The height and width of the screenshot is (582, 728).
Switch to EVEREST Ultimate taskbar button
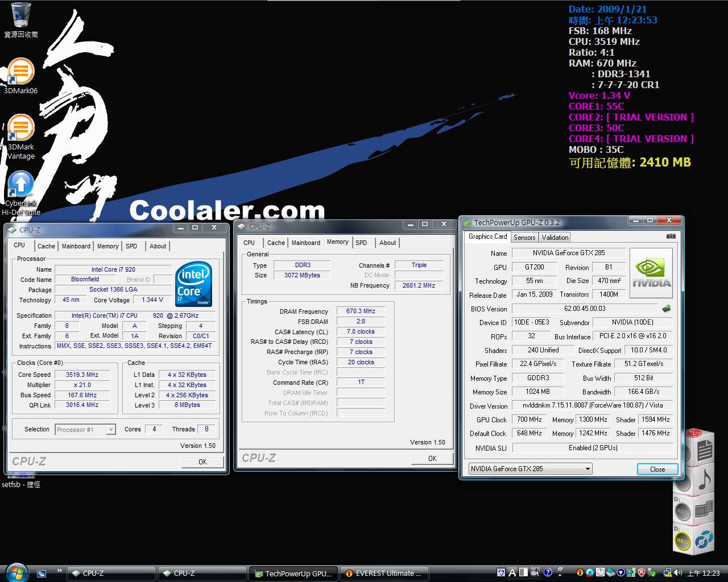tap(384, 573)
